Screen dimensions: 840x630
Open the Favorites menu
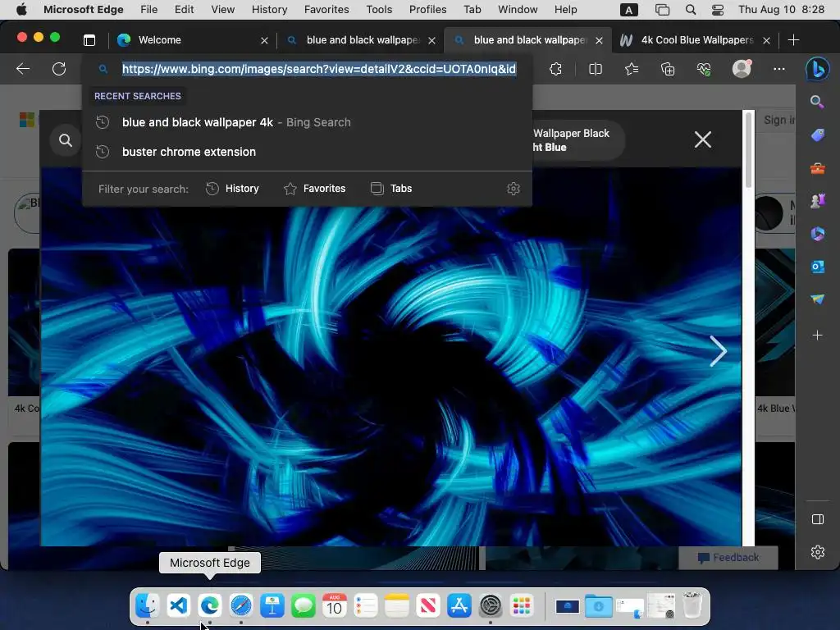click(326, 10)
